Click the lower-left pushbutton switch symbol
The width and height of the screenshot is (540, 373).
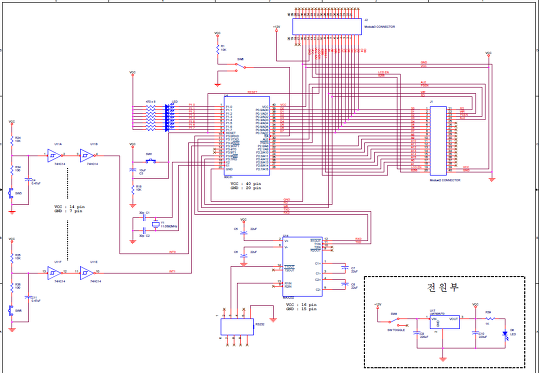tap(10, 310)
